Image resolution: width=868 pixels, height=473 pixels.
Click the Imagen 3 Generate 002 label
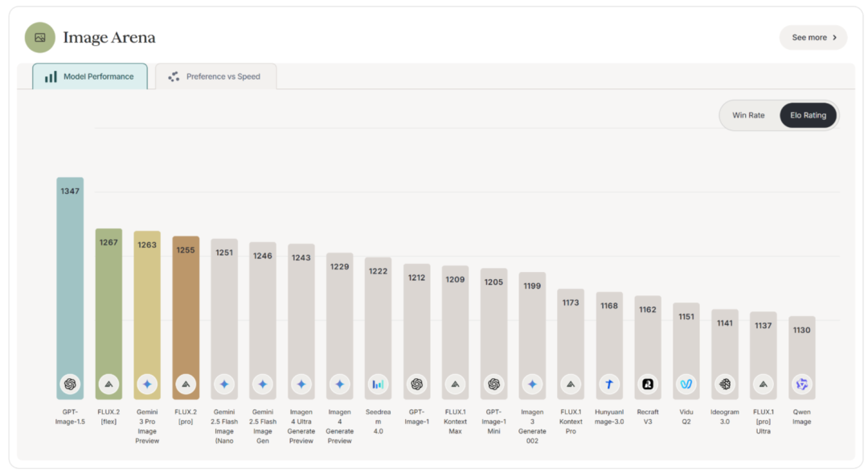pyautogui.click(x=532, y=426)
